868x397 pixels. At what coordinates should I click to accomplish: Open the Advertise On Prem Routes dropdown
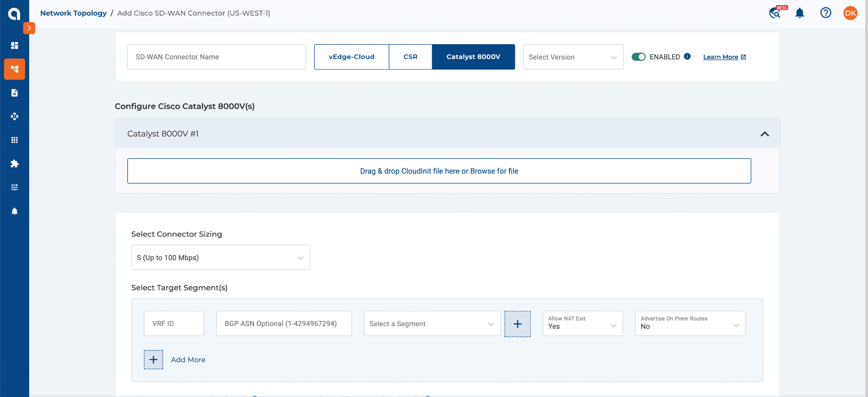click(x=690, y=324)
